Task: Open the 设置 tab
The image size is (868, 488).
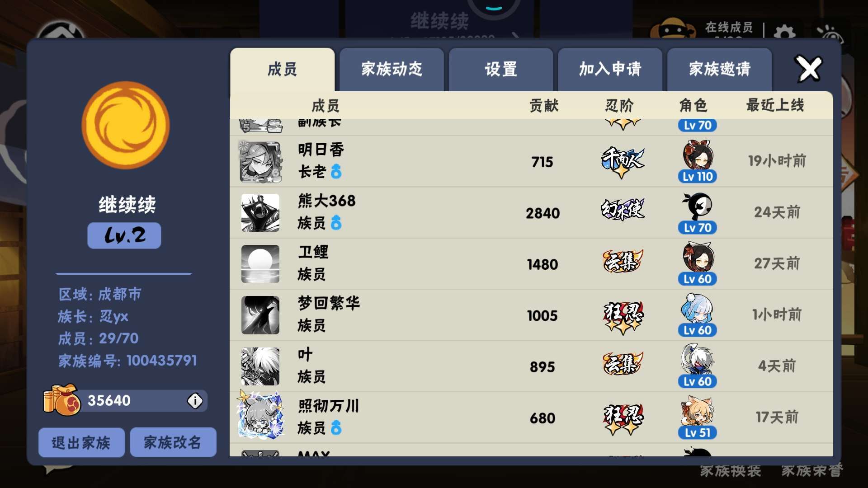Action: [501, 70]
